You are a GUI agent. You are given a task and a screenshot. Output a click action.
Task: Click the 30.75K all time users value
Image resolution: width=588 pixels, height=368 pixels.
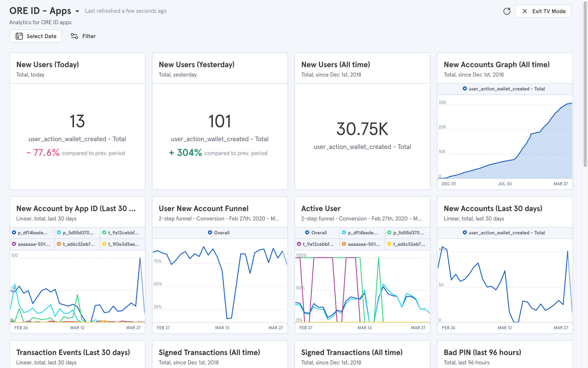pos(362,129)
